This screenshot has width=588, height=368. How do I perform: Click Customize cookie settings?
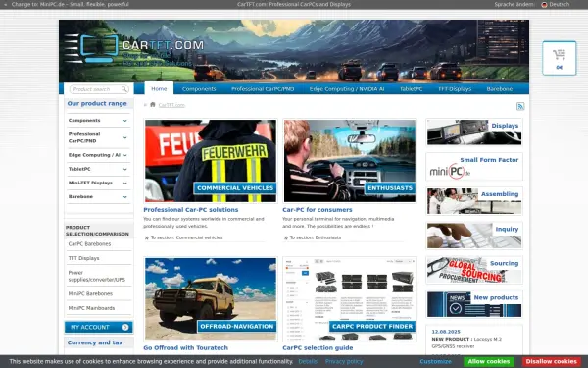[x=435, y=361]
